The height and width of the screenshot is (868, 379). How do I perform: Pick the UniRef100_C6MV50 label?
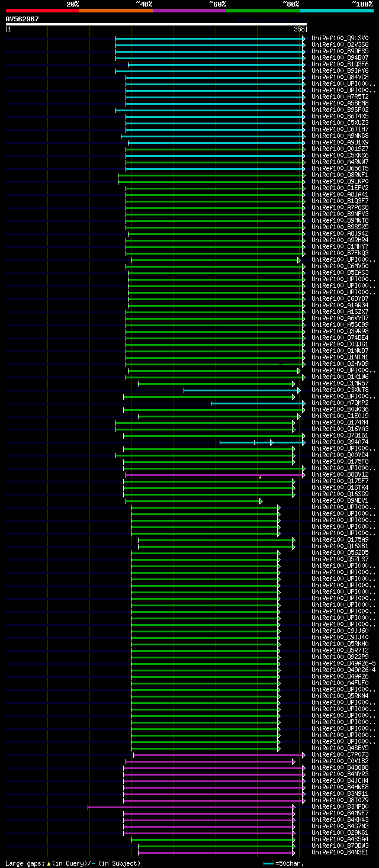[340, 266]
